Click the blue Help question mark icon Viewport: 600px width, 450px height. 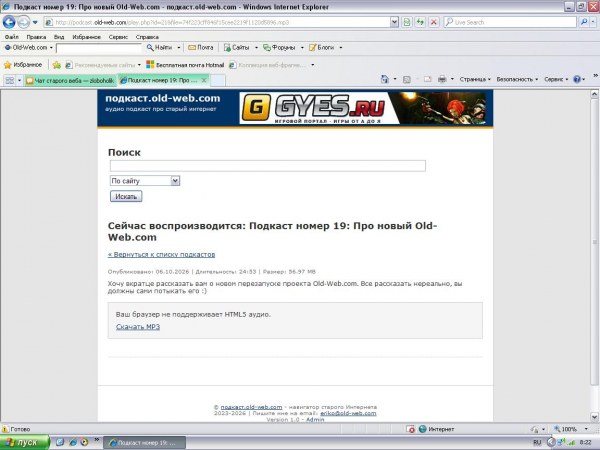577,79
